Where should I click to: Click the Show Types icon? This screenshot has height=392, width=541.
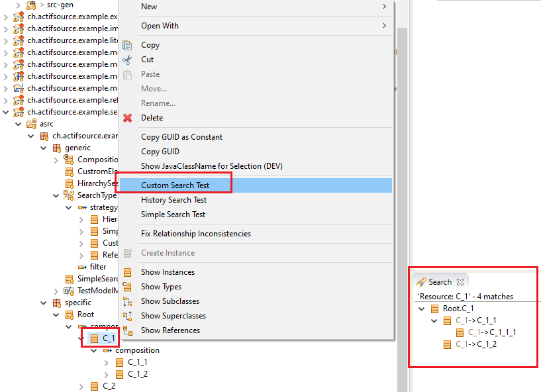click(128, 287)
